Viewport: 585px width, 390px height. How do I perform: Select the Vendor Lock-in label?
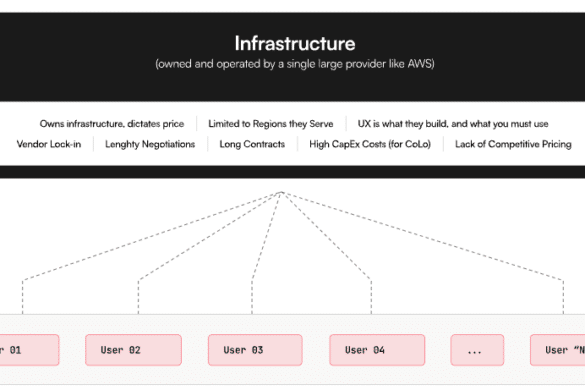(x=49, y=144)
